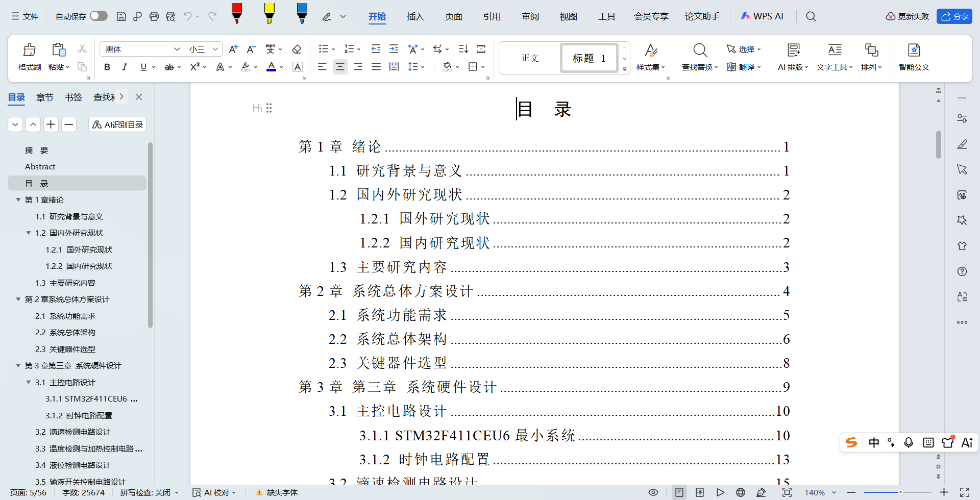
Task: Click the Redo arrow icon
Action: click(212, 16)
